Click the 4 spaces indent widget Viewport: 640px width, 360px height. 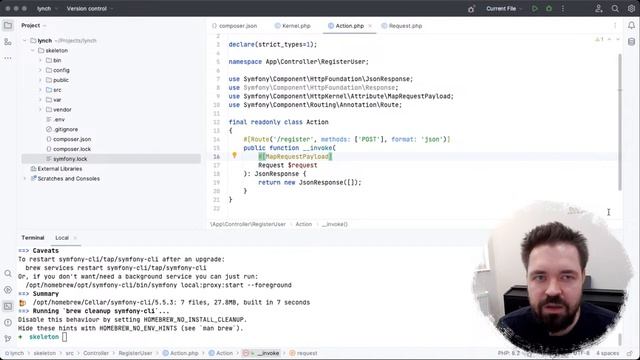pyautogui.click(x=607, y=353)
